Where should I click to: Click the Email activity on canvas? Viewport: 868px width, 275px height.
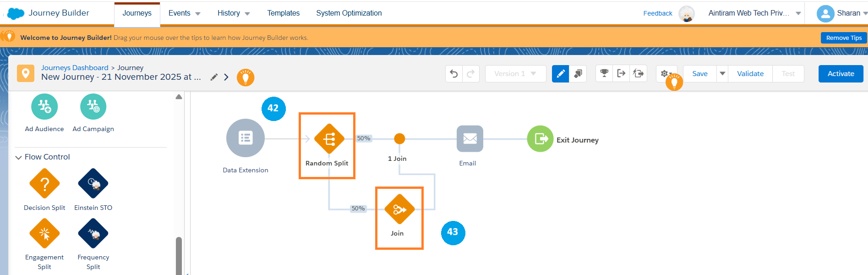(x=469, y=139)
